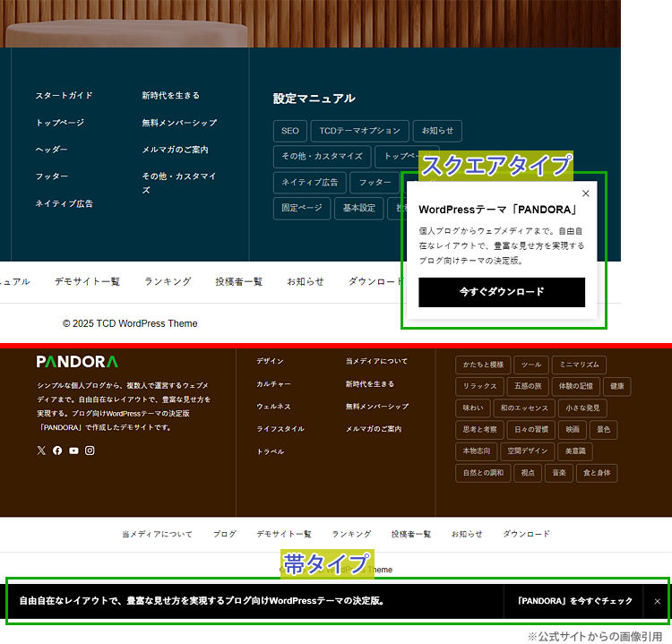Select the ネイティブ広告 outlined tag
The image size is (672, 644).
click(309, 183)
